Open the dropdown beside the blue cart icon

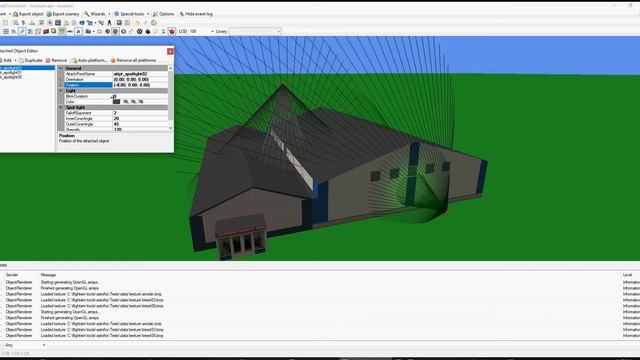[95, 23]
